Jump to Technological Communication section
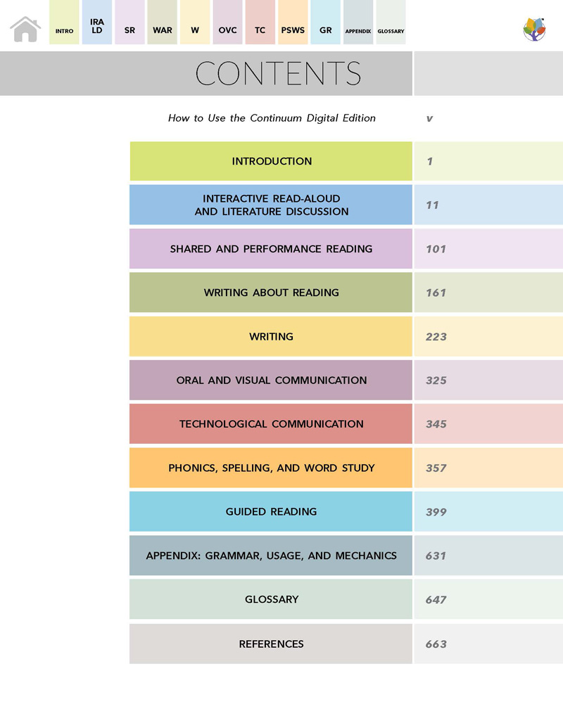 pos(271,424)
